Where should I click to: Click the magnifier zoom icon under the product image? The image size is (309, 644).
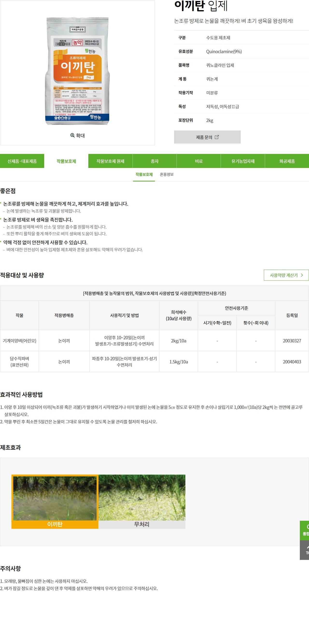click(x=72, y=135)
